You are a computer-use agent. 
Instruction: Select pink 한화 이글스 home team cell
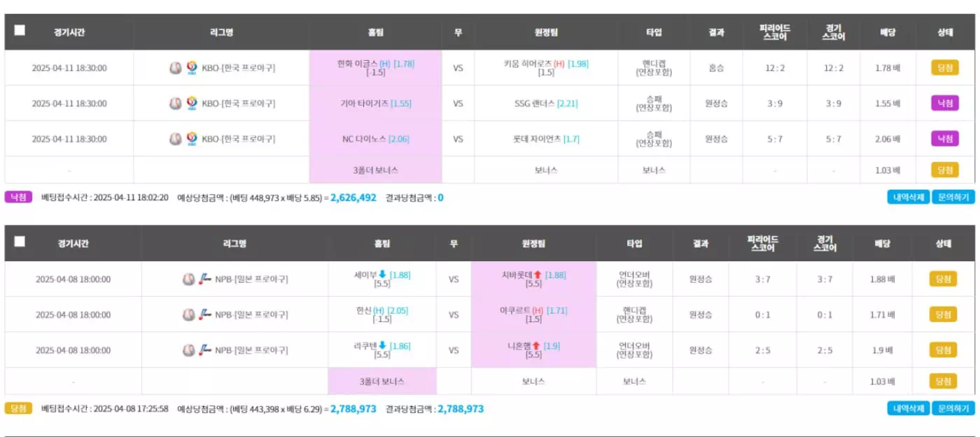pyautogui.click(x=375, y=68)
